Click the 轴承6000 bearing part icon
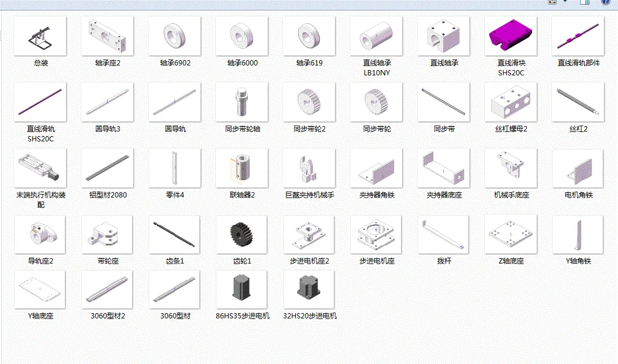 242,36
